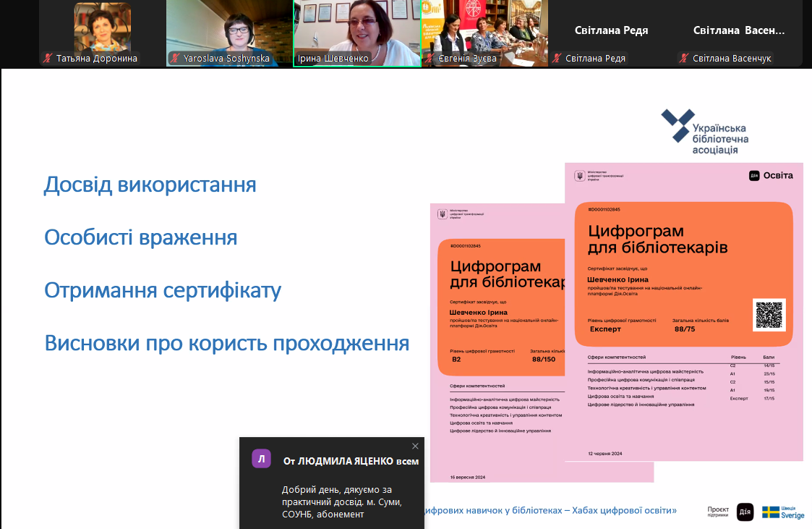Click muted mic icon beside Євгенія Зуєва
The image size is (812, 529).
(x=431, y=59)
